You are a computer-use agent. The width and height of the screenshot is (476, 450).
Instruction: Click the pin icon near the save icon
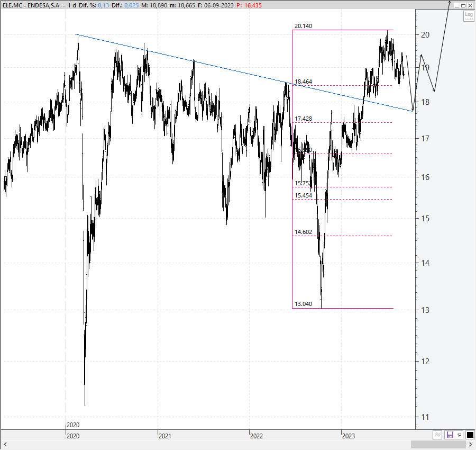pyautogui.click(x=459, y=435)
